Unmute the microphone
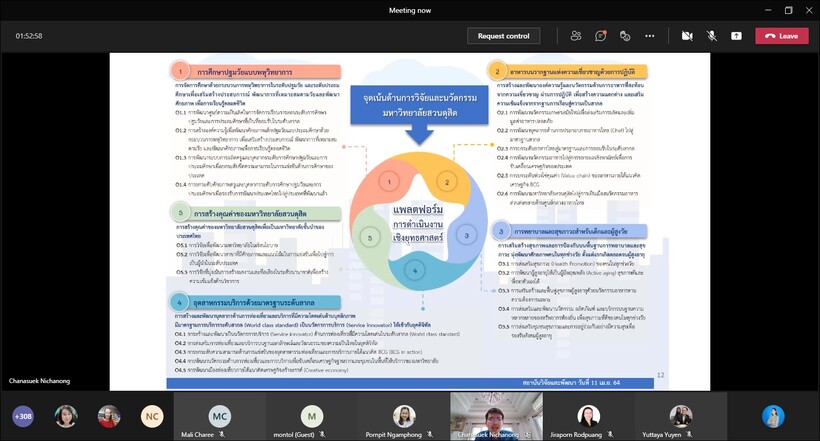Image resolution: width=820 pixels, height=441 pixels. click(712, 36)
